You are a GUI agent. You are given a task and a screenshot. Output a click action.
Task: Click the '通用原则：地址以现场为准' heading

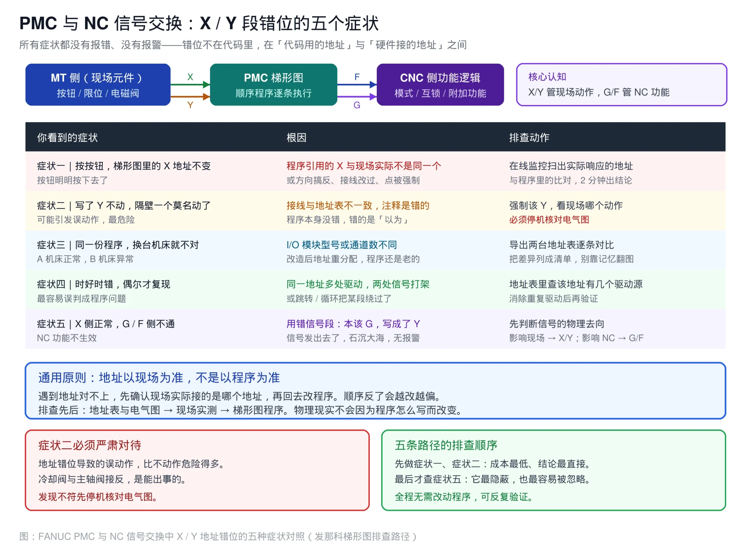click(x=159, y=377)
